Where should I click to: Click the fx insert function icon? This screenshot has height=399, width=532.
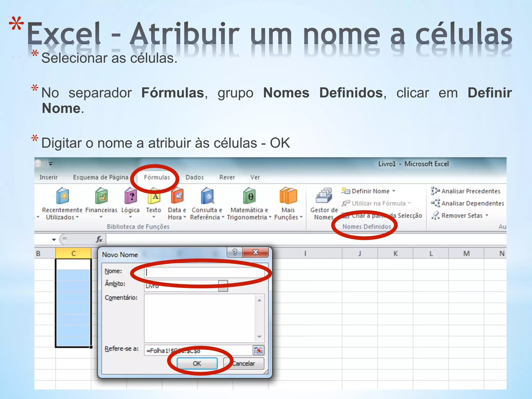(x=99, y=239)
